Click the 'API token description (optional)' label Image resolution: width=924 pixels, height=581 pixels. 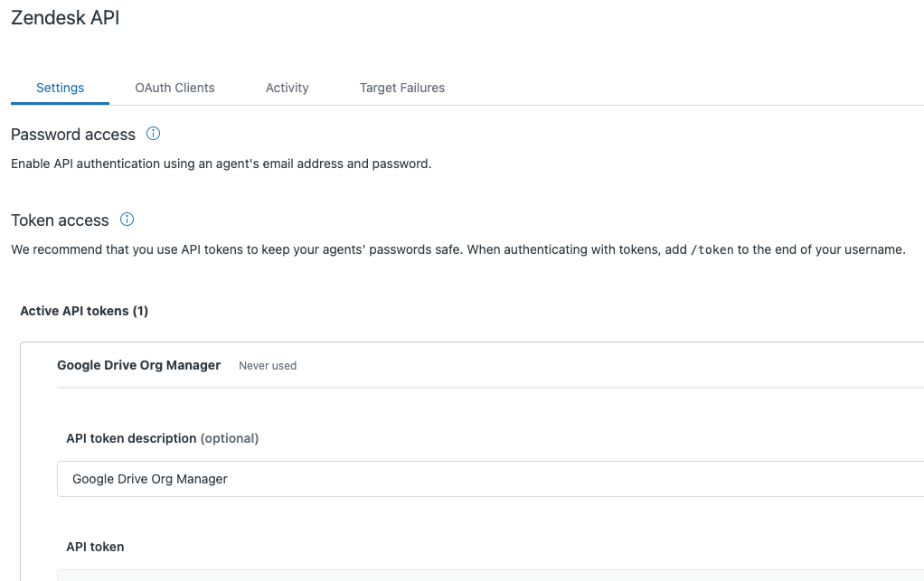point(162,438)
